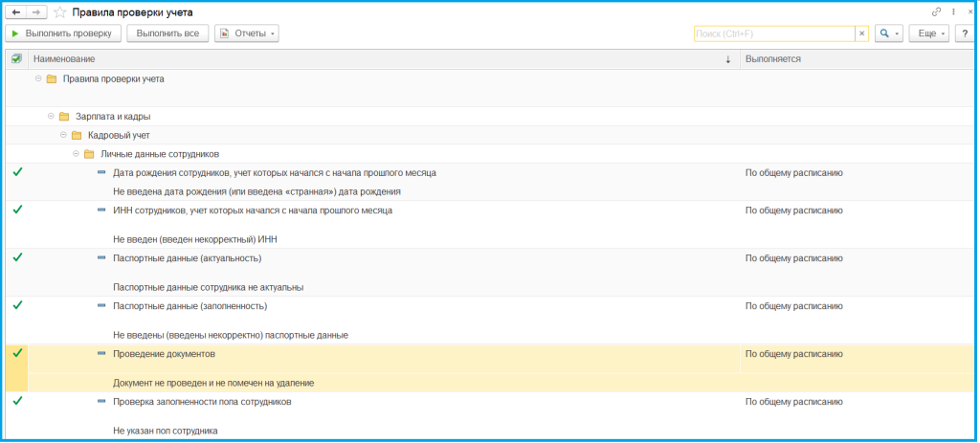
Task: Open the 'Еще' menu
Action: click(927, 33)
